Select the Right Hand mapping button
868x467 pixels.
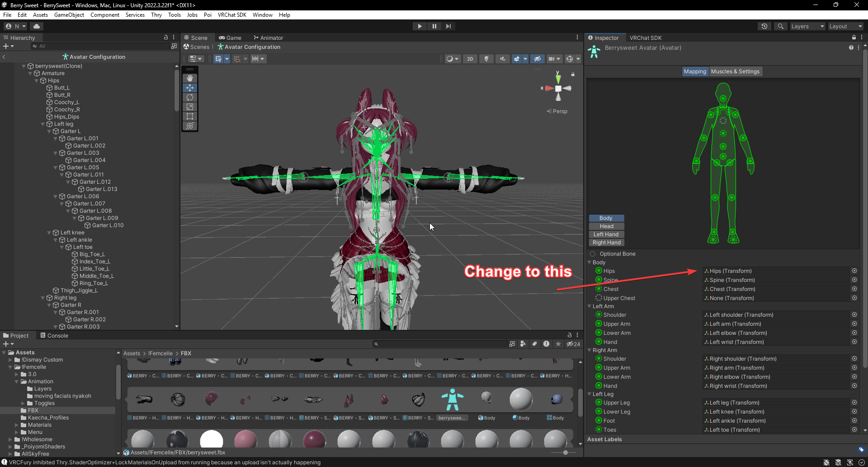pos(606,243)
